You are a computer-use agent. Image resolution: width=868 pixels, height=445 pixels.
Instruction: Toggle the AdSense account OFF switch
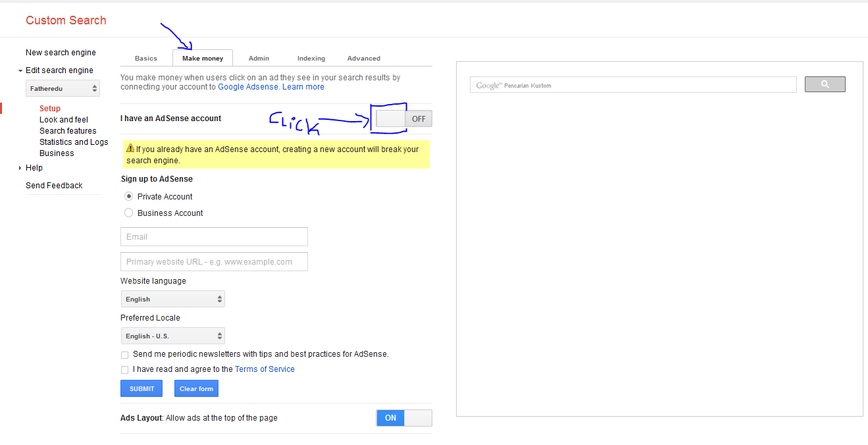pos(404,118)
